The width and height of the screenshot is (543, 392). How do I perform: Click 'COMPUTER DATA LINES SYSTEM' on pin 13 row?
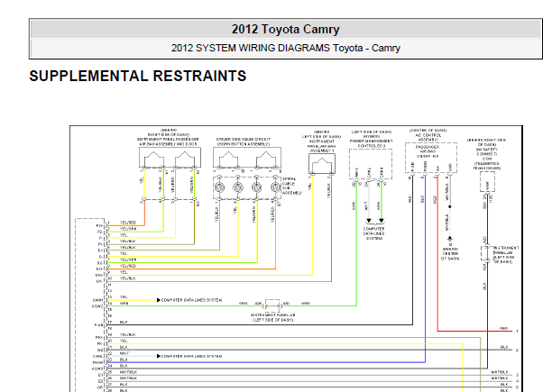click(x=191, y=300)
